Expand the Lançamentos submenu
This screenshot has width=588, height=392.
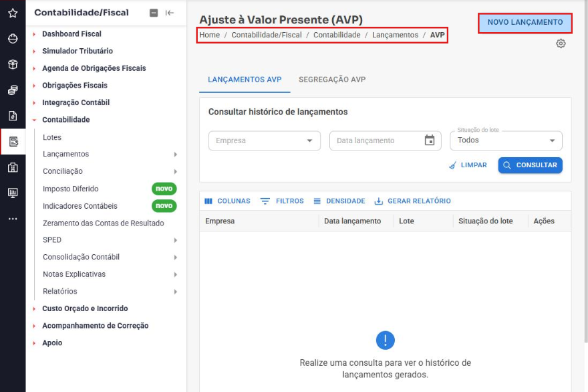[109, 155]
